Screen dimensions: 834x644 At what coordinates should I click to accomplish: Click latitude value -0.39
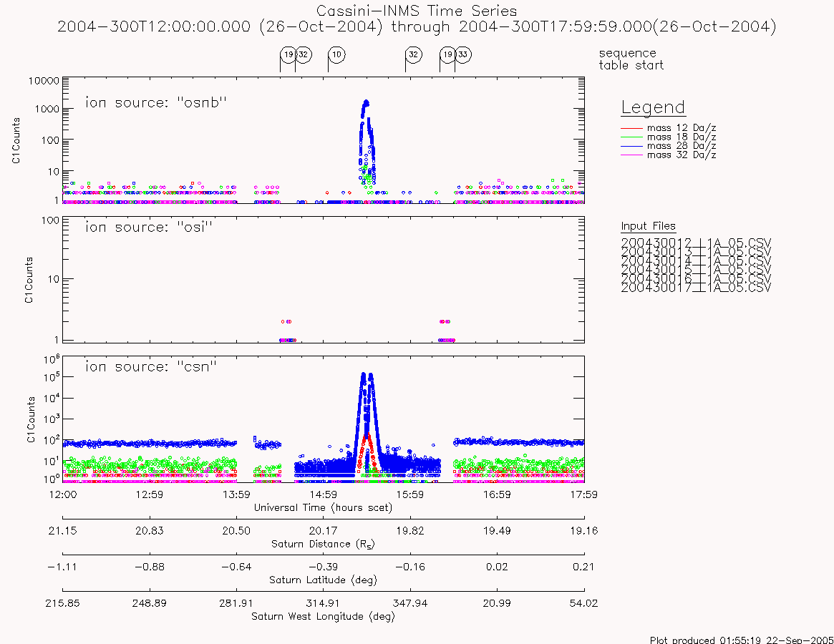tap(324, 567)
